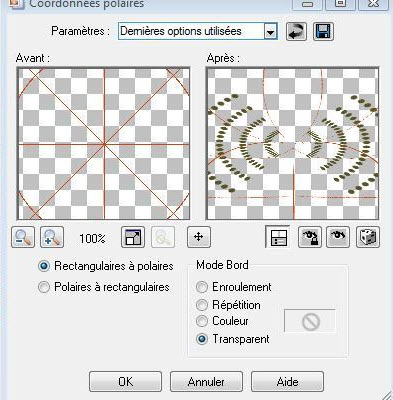Zoom in the preview with plus magnifier
The height and width of the screenshot is (400, 393).
52,237
